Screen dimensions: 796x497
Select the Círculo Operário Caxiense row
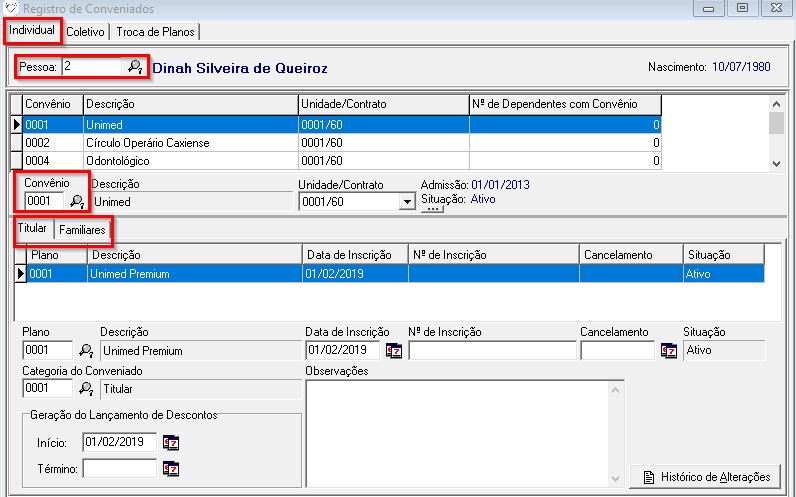click(150, 143)
